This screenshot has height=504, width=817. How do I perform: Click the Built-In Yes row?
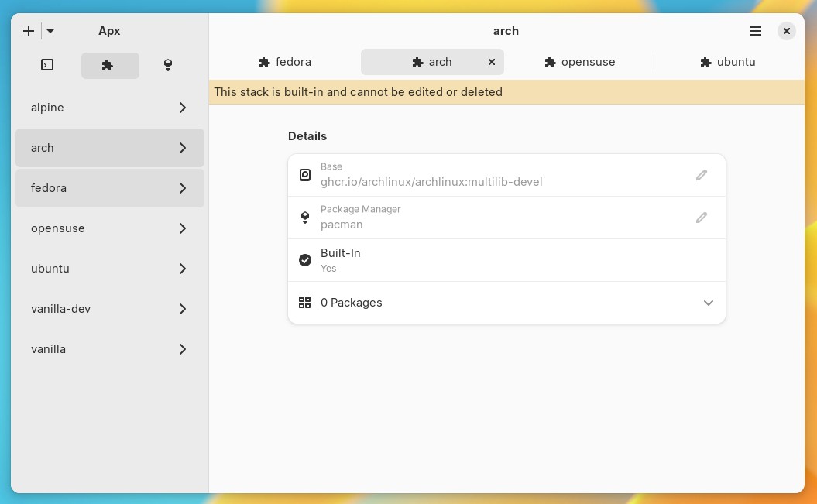pyautogui.click(x=506, y=260)
